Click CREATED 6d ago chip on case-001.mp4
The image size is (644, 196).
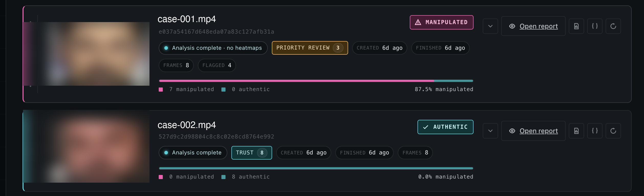tap(380, 48)
